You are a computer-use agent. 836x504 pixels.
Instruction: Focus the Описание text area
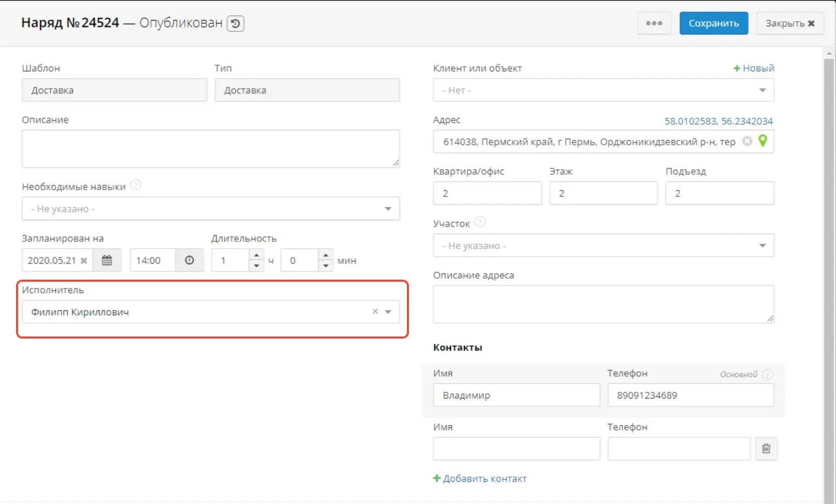[x=210, y=148]
